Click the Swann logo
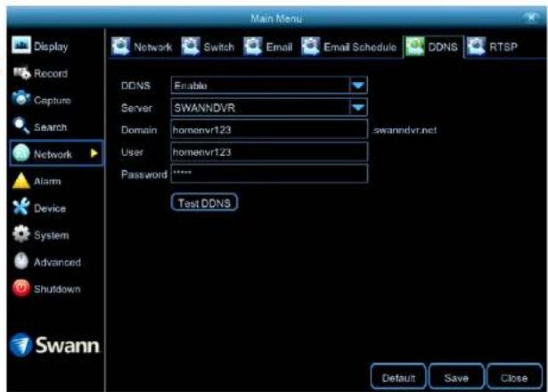The width and height of the screenshot is (548, 392). pos(55,345)
